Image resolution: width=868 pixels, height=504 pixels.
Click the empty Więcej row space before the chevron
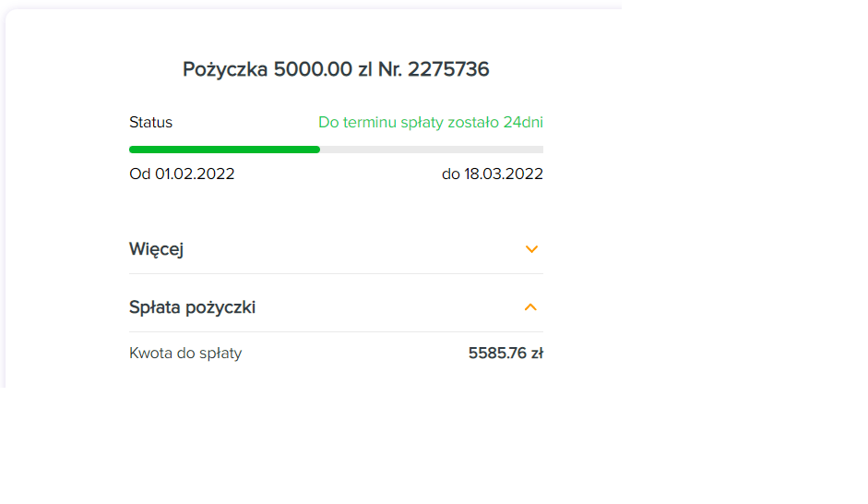pyautogui.click(x=354, y=249)
